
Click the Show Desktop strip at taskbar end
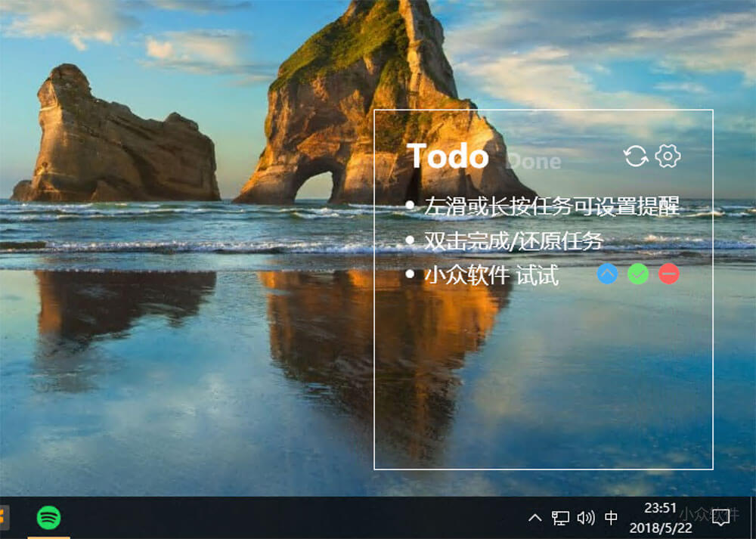(753, 518)
